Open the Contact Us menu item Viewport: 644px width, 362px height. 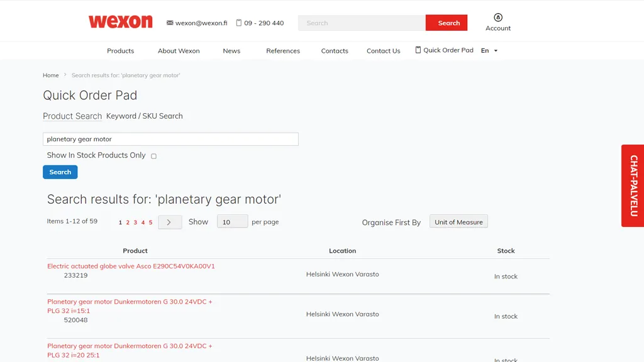pyautogui.click(x=383, y=51)
